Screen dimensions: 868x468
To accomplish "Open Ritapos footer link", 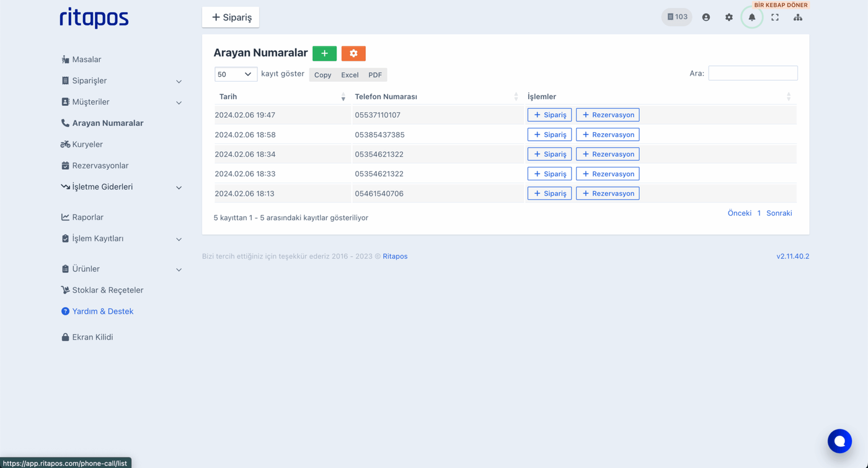I will (395, 256).
